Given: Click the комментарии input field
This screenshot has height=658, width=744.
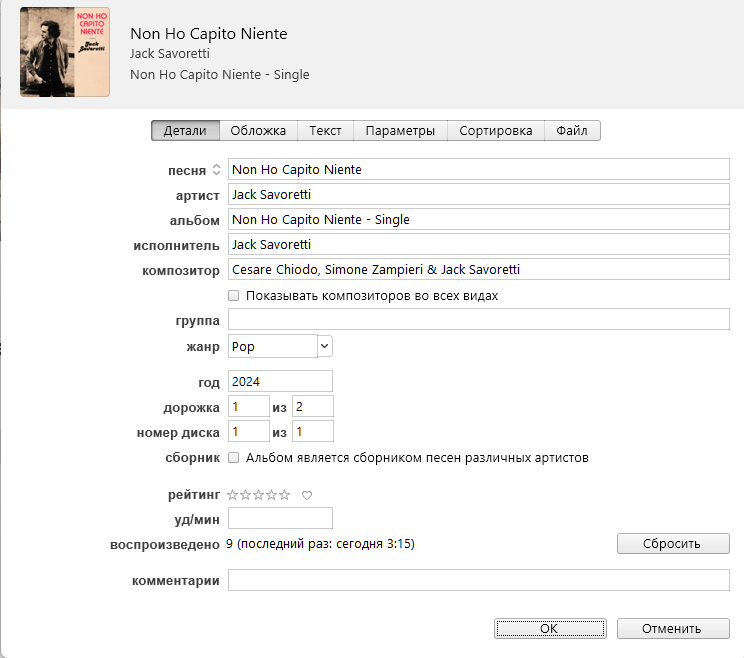Looking at the screenshot, I should click(479, 580).
